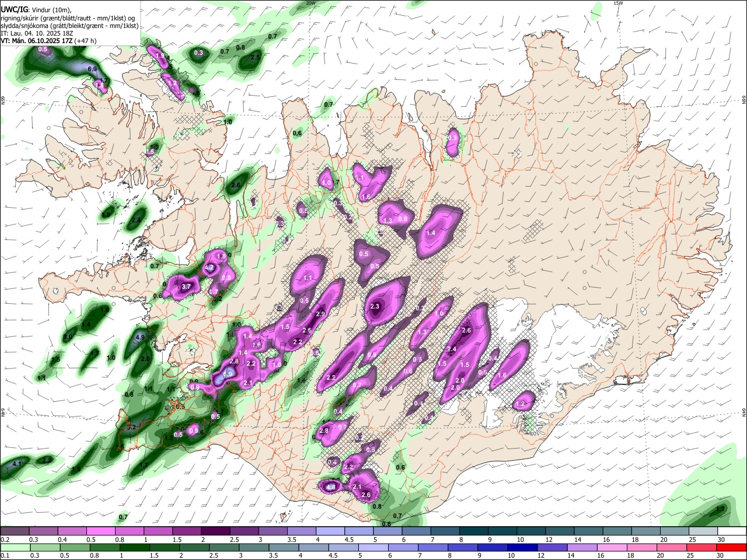Image resolution: width=747 pixels, height=560 pixels.
Task: Pick snow scale swatch between 4 and 4.5
Action: point(330,531)
